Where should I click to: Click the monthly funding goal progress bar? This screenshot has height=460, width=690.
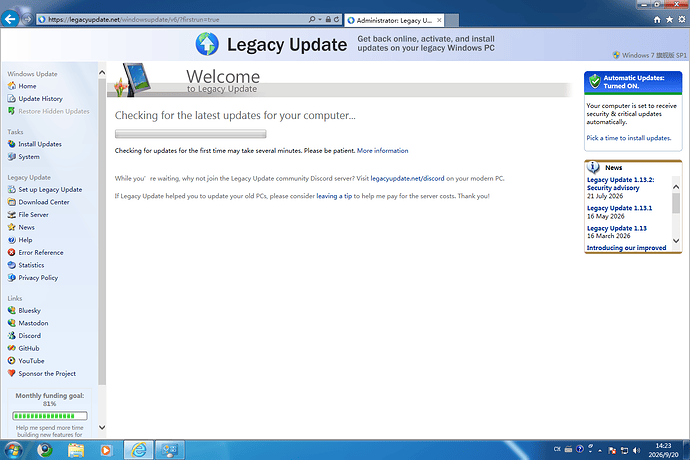click(50, 416)
